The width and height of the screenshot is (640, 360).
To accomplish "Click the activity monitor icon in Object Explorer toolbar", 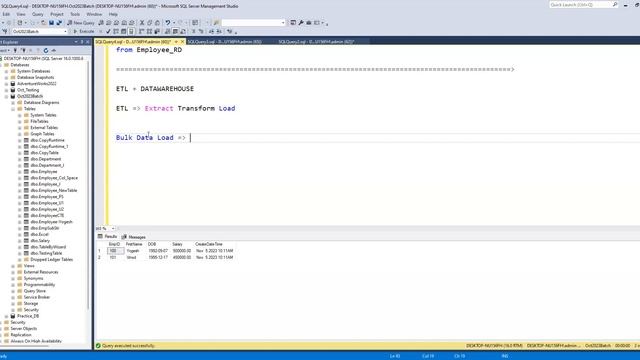I will pyautogui.click(x=53, y=50).
